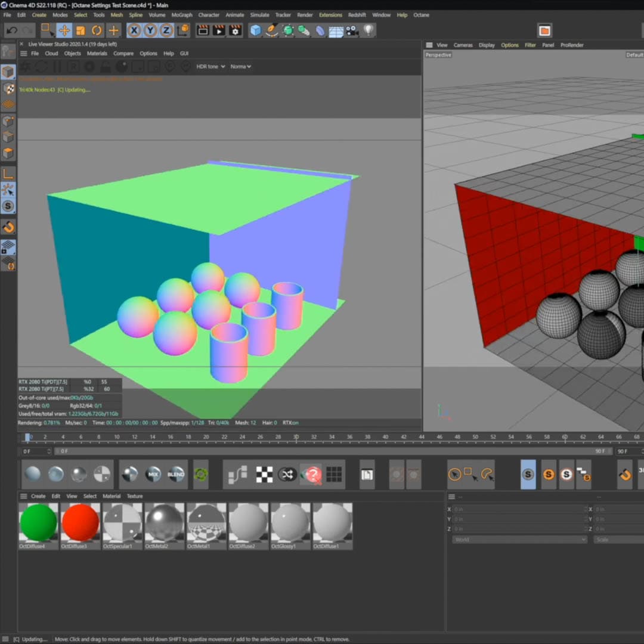Screen dimensions: 644x644
Task: Add a Cube primitive object
Action: tap(256, 30)
